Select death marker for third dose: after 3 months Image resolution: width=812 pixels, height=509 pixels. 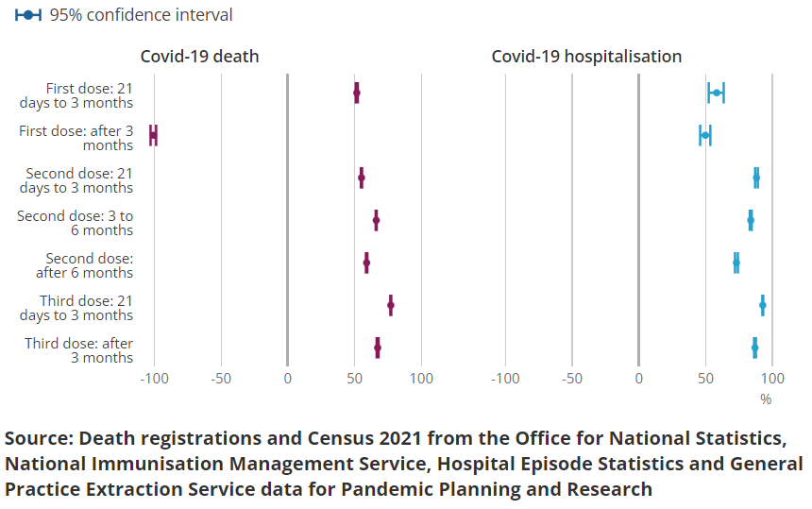(x=378, y=348)
